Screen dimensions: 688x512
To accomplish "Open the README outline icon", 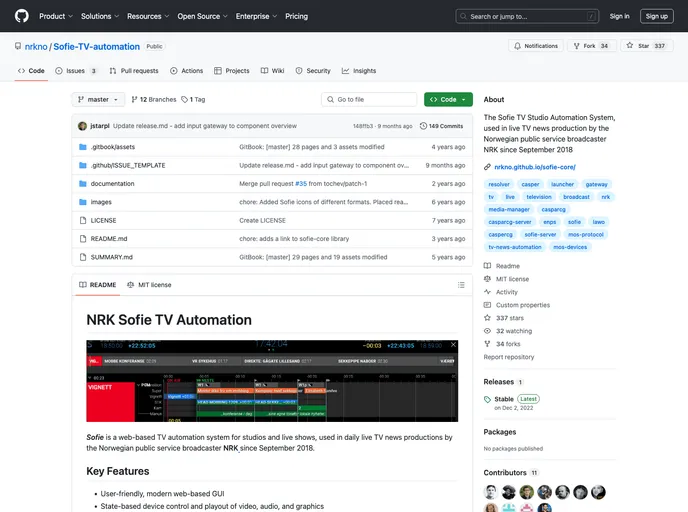I will 461,285.
